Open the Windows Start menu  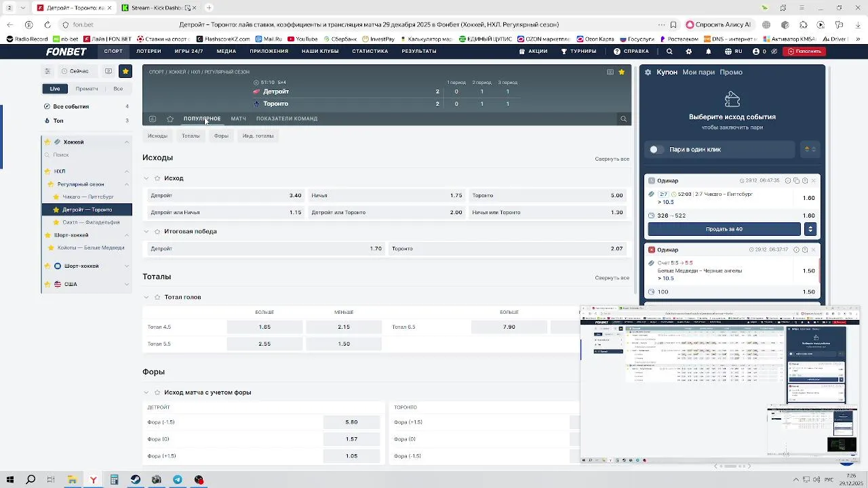pyautogui.click(x=10, y=480)
